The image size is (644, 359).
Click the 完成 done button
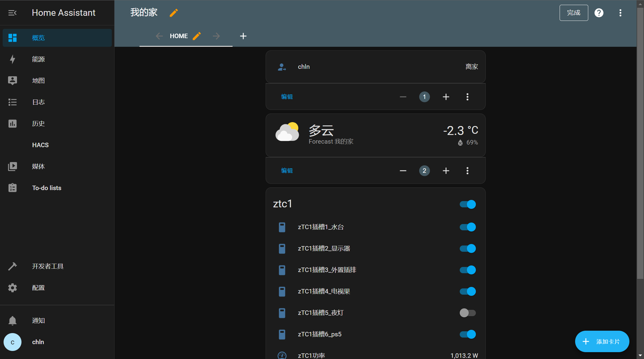click(574, 13)
